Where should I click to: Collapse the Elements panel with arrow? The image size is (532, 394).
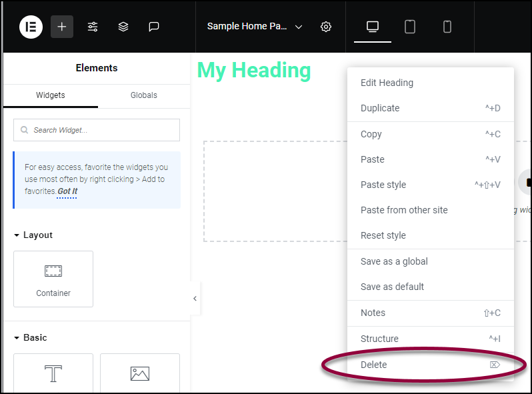point(195,299)
